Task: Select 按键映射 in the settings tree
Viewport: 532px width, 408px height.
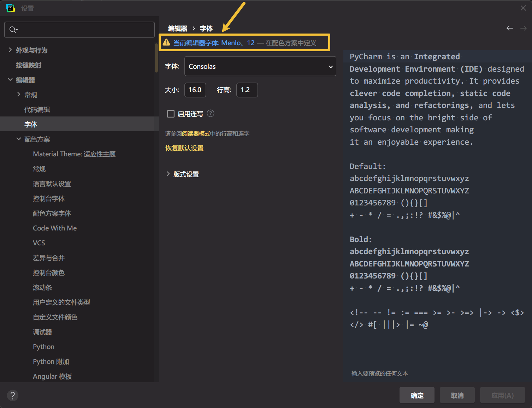Action: coord(29,65)
